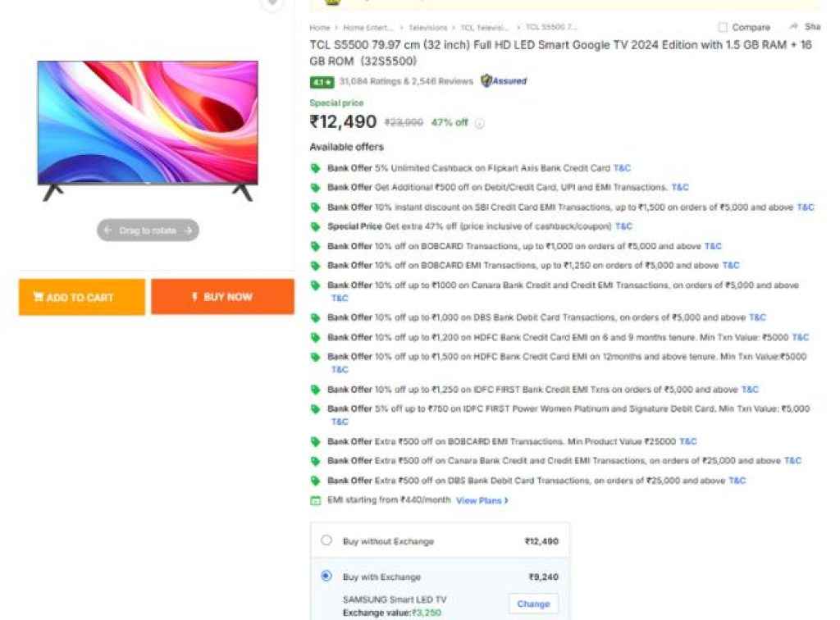Tick the Compare checkbox

723,27
